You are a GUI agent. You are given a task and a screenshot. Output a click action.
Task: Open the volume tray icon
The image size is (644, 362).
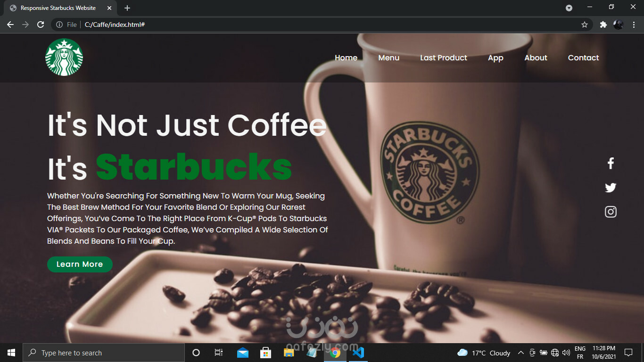(x=566, y=353)
